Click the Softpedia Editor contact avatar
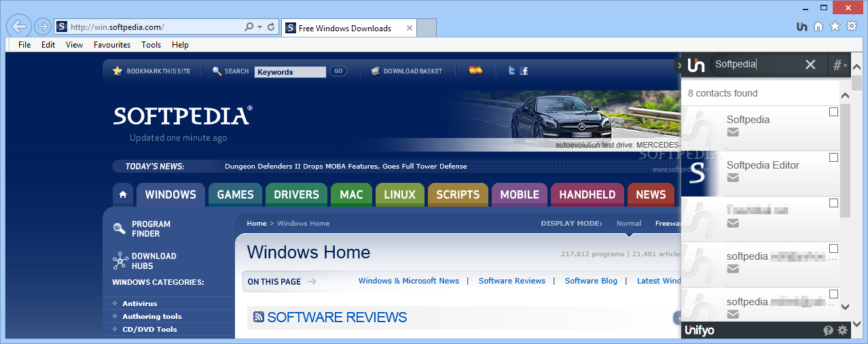Viewport: 868px width, 344px height. point(700,173)
